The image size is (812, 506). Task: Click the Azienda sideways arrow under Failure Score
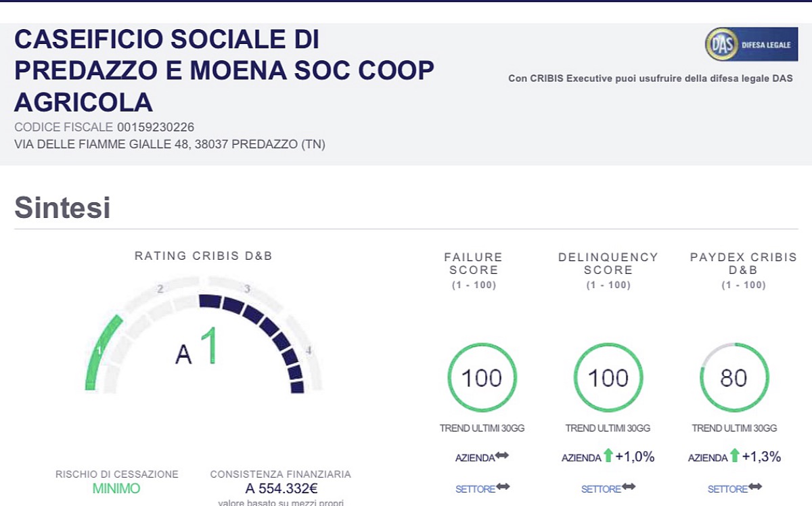(x=502, y=457)
